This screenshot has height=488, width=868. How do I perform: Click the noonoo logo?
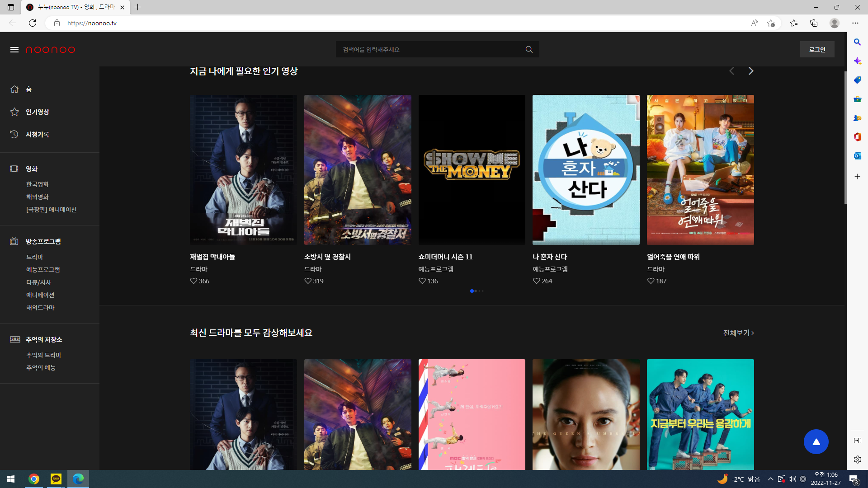pos(51,50)
